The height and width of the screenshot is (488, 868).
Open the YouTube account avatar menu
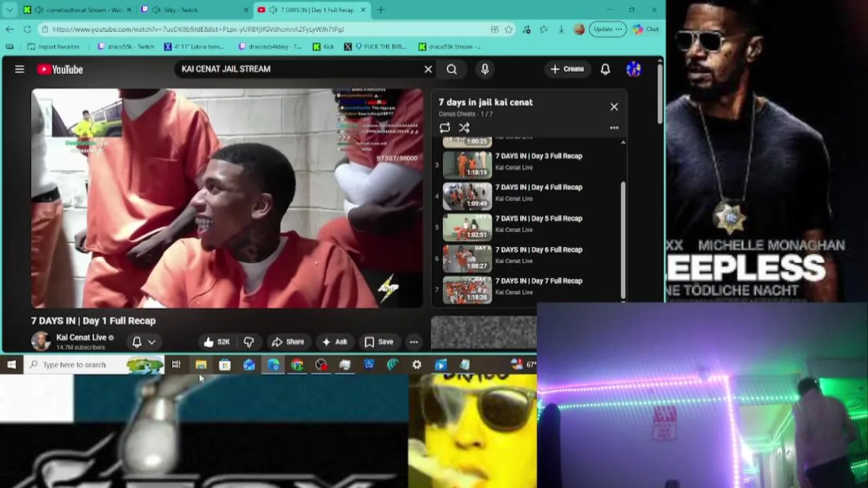point(633,69)
